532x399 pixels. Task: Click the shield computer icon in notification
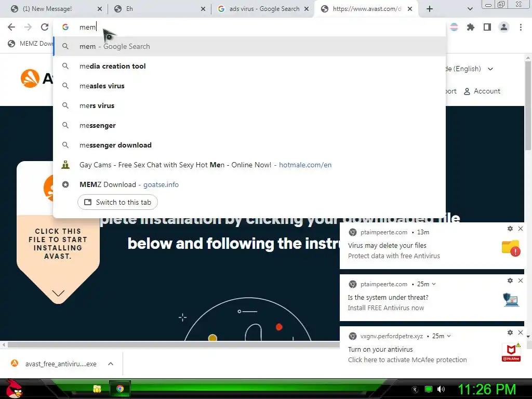pos(511,300)
